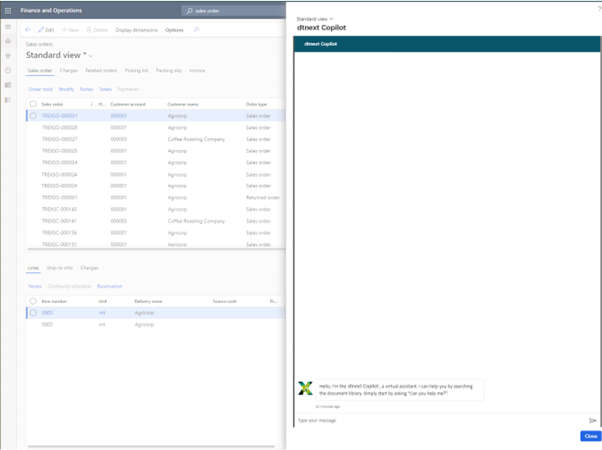Click Customer name column header
602x450 pixels.
pos(183,104)
